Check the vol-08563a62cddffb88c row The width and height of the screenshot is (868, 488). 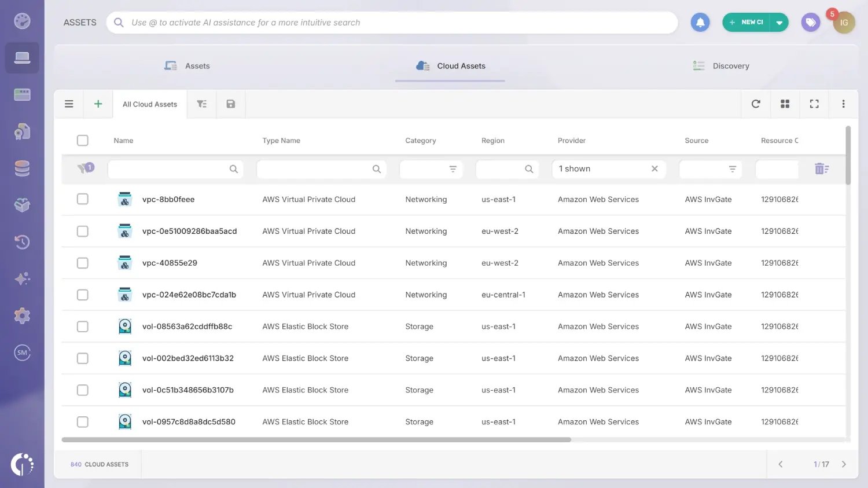pos(82,326)
